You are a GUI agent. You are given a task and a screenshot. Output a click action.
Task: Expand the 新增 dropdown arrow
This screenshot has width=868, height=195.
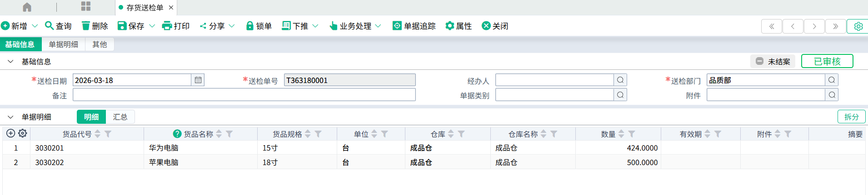click(x=35, y=26)
